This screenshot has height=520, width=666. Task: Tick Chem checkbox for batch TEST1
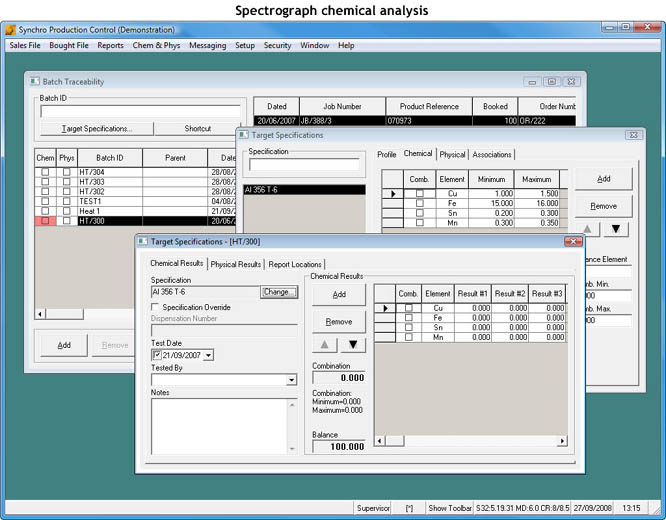tap(45, 201)
